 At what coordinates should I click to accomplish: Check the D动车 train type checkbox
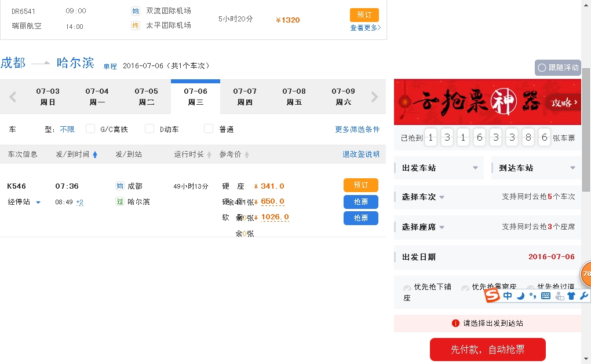point(149,128)
